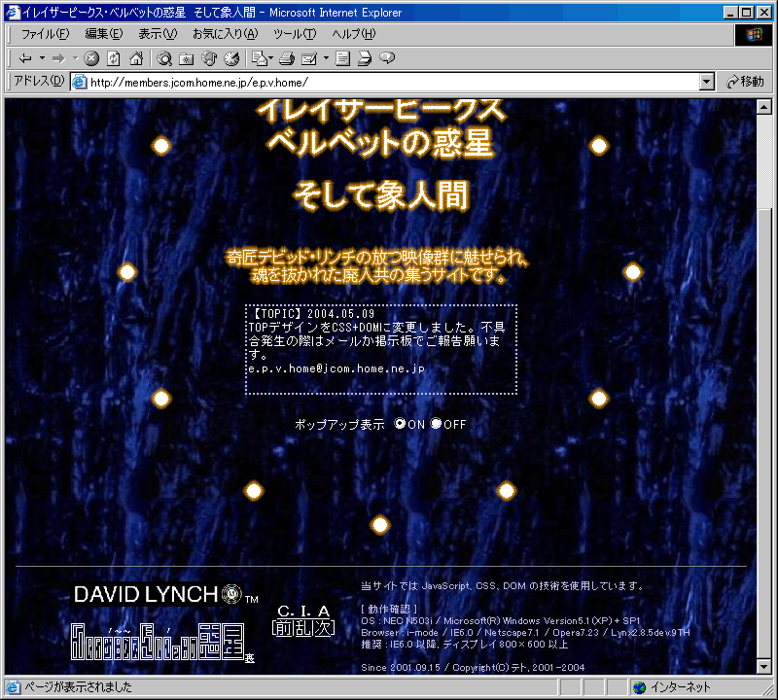
Task: Open the ツール(T) menu
Action: [x=295, y=34]
